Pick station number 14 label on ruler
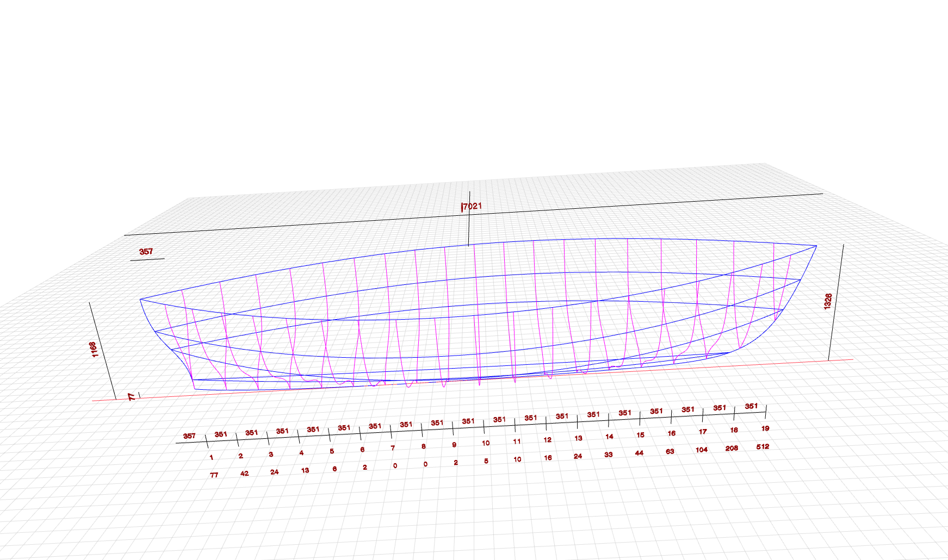Viewport: 948px width, 560px height. click(x=609, y=437)
